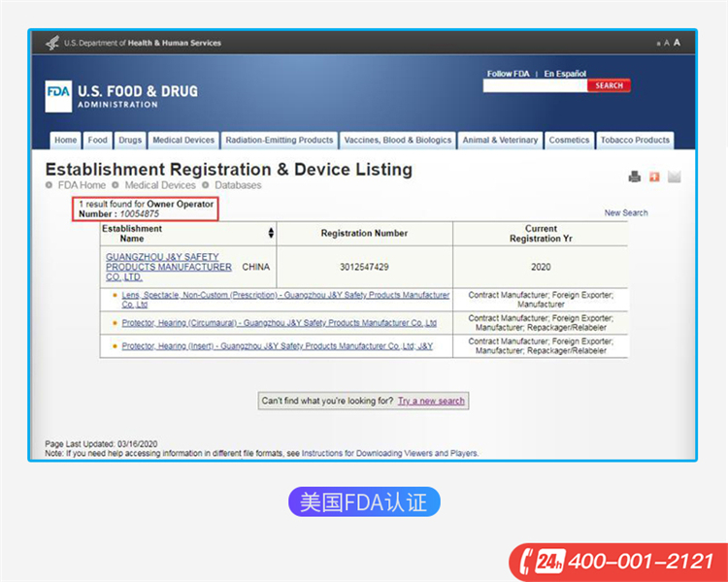Open the Medical Devices tab
This screenshot has height=582, width=728.
[183, 140]
